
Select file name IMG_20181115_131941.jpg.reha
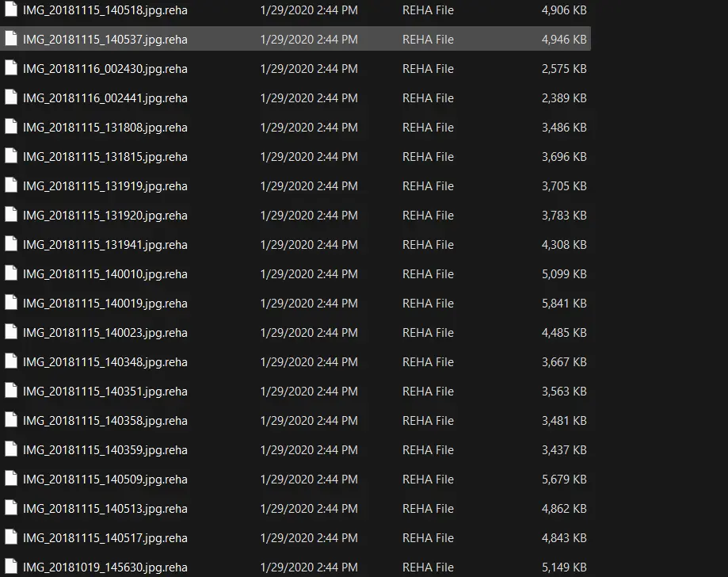point(105,244)
